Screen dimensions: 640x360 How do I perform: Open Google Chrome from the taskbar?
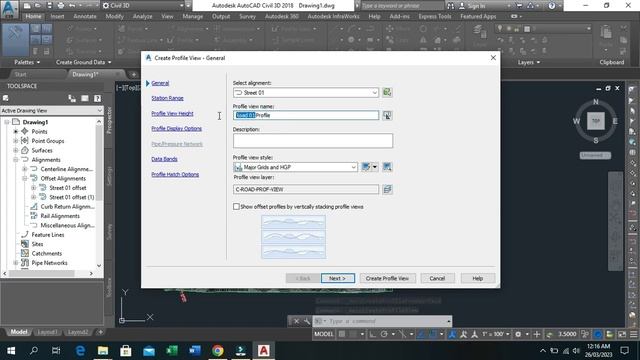(x=218, y=351)
